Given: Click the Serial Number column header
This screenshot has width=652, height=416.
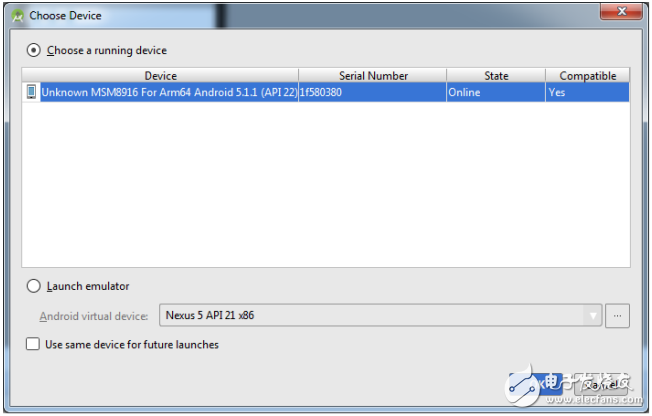Looking at the screenshot, I should click(372, 76).
